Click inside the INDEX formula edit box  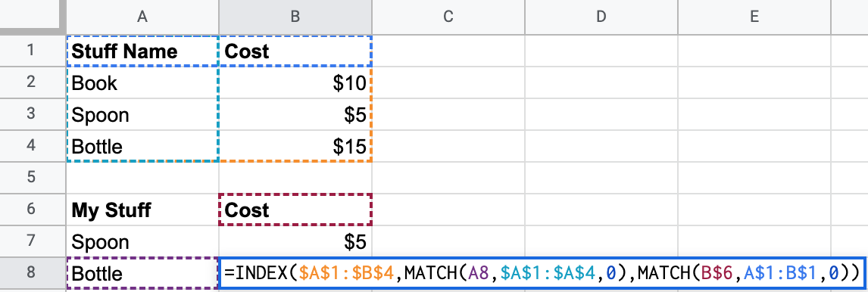pos(542,272)
